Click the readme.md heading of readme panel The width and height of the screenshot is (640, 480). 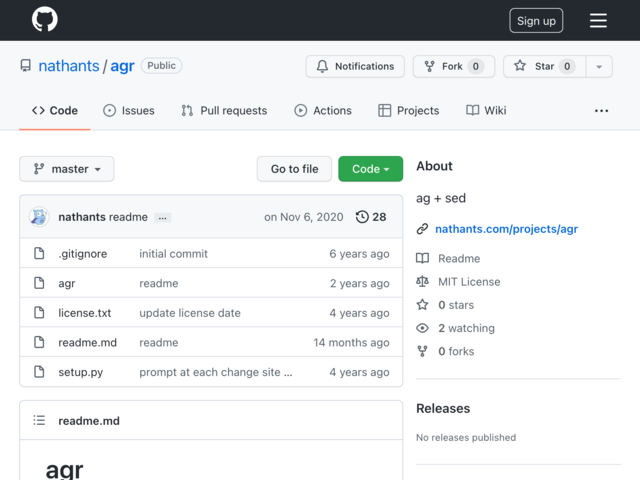point(89,421)
